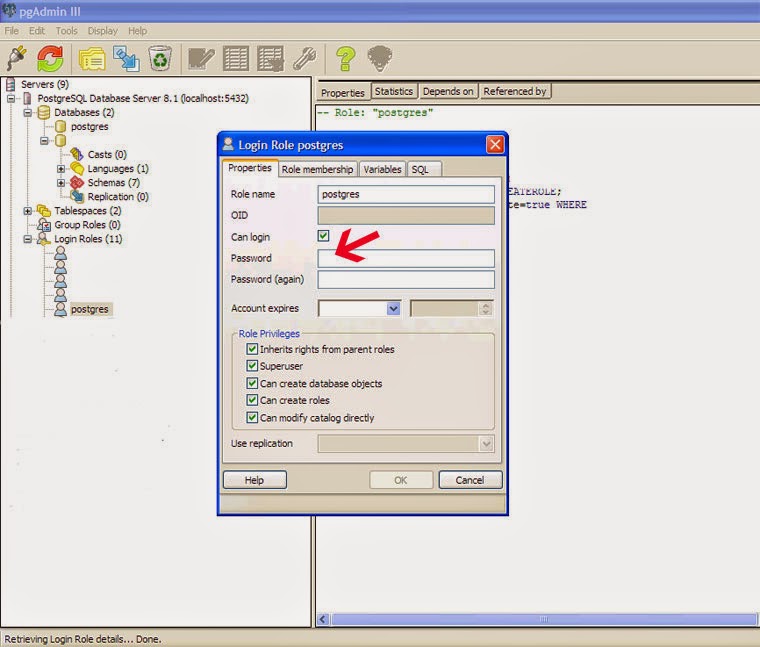This screenshot has width=760, height=647.
Task: Open the Use replication dropdown
Action: click(x=486, y=443)
